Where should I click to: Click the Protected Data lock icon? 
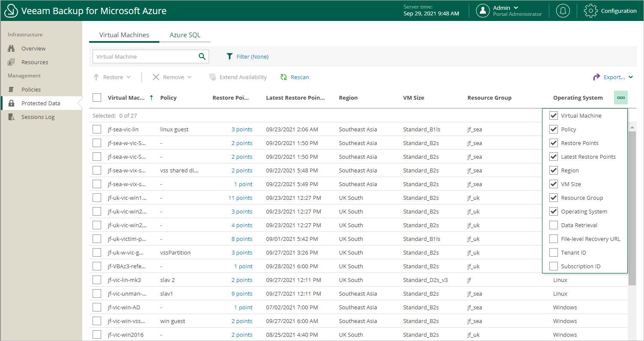point(12,103)
